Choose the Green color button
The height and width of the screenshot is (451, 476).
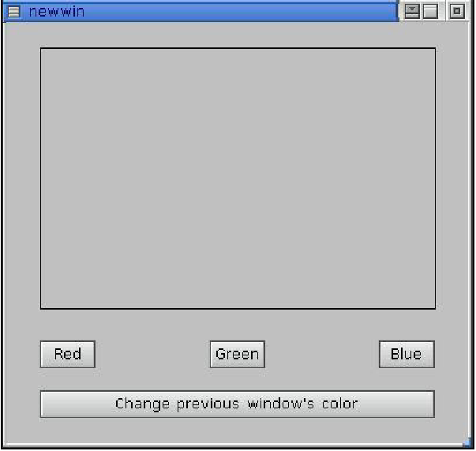[238, 354]
